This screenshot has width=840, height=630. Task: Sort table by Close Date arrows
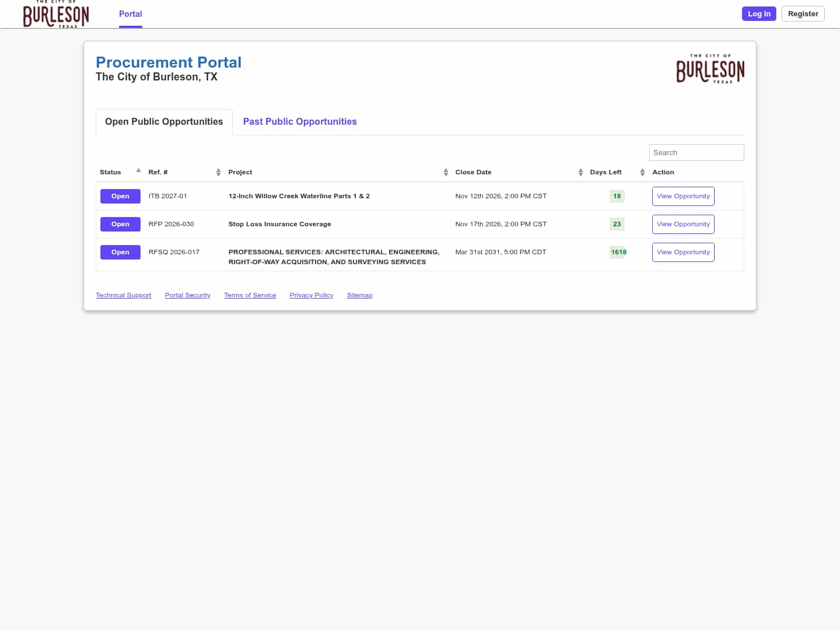[x=580, y=172]
